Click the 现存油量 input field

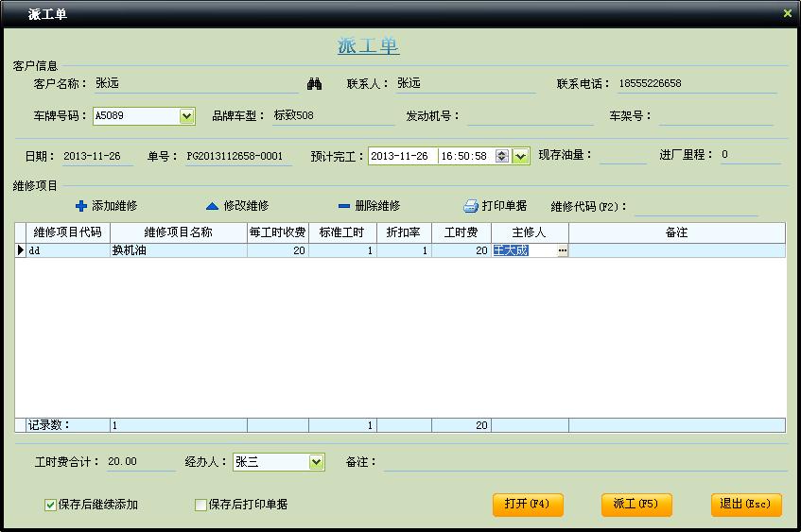click(x=622, y=155)
